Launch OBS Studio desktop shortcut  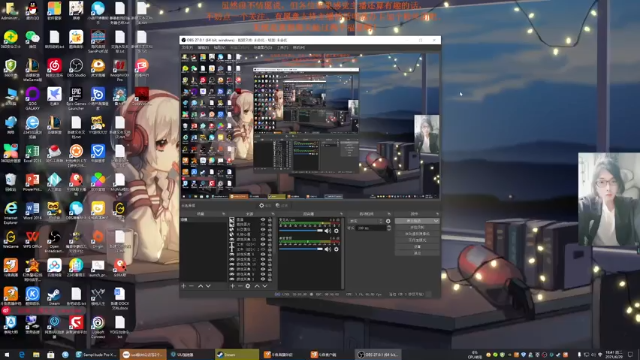[x=76, y=68]
